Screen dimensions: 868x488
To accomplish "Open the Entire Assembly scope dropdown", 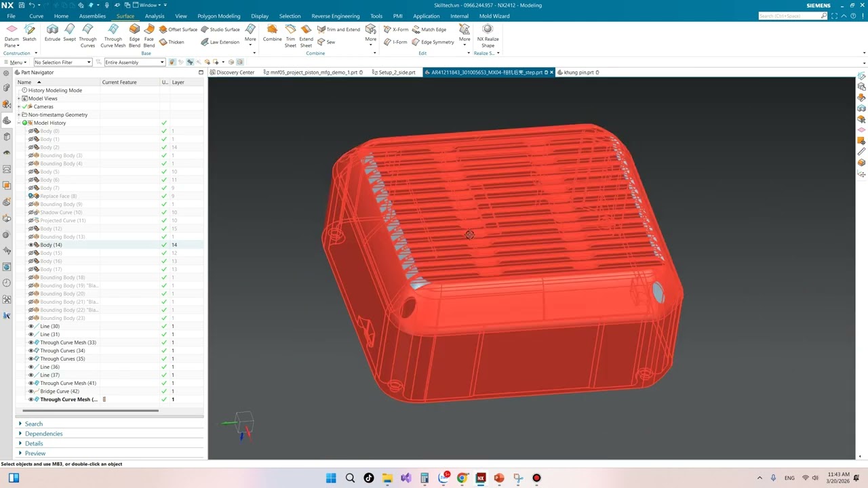I will point(134,62).
